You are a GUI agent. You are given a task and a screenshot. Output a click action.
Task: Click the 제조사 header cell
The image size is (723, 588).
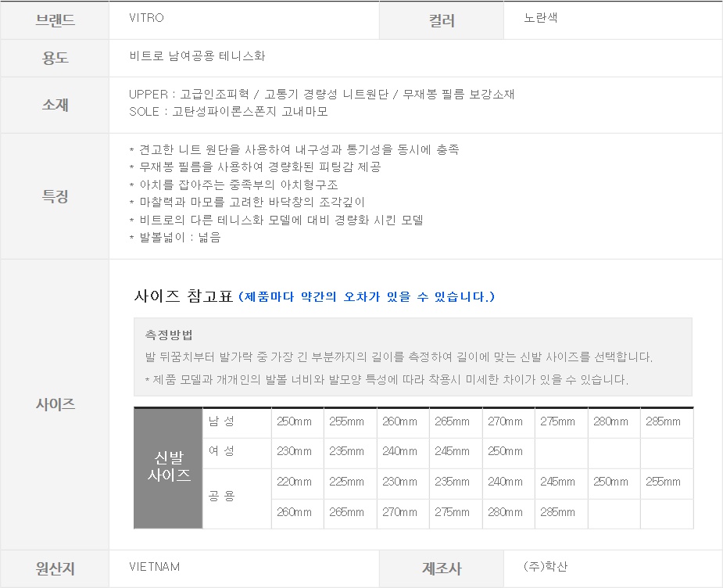[x=442, y=568]
